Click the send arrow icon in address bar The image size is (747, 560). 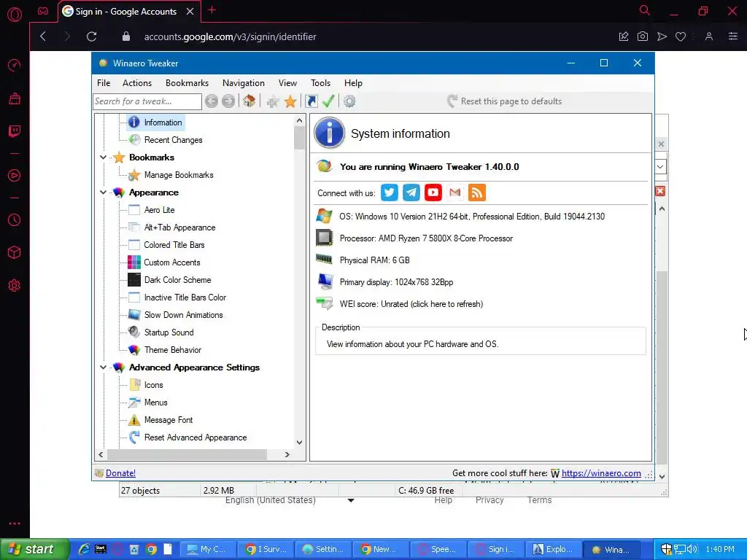point(662,36)
